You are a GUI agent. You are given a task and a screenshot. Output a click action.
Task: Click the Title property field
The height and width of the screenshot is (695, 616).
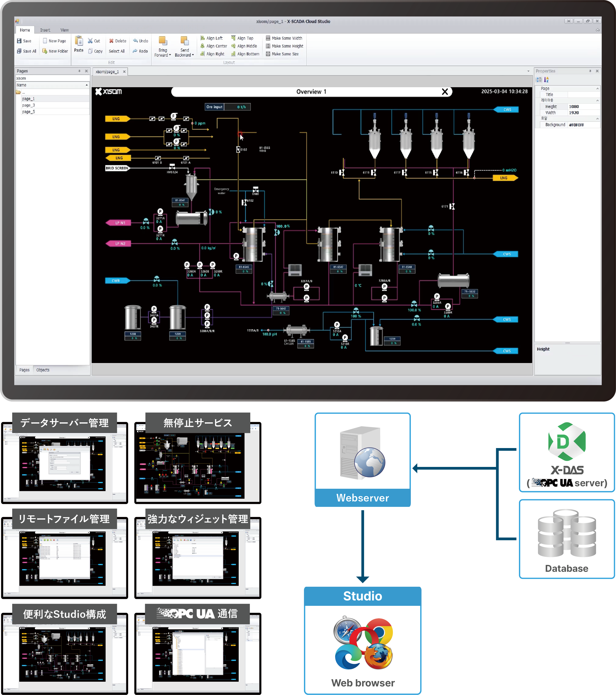pyautogui.click(x=584, y=95)
